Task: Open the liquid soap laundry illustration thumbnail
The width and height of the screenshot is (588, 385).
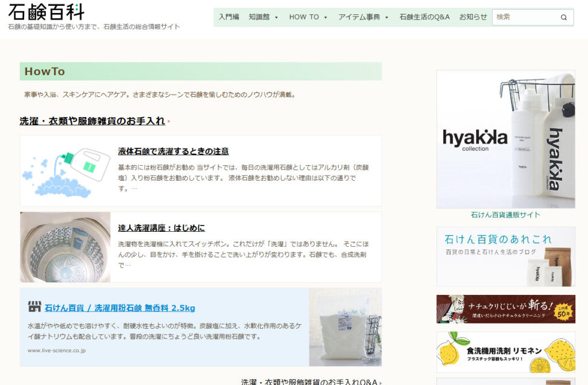Action: point(65,170)
